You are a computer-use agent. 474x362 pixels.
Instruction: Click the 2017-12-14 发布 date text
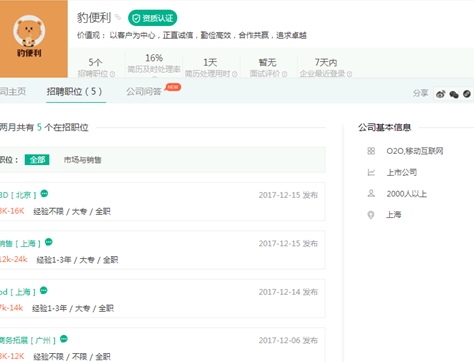(288, 292)
